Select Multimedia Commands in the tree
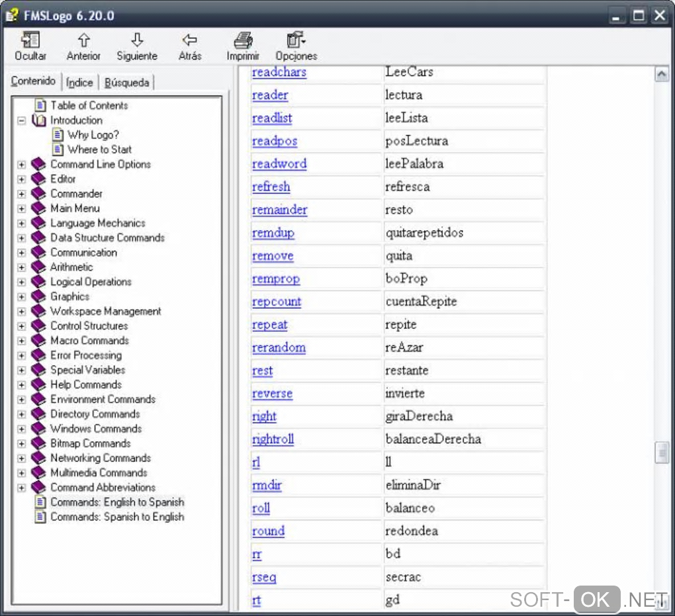675x616 pixels. click(x=99, y=472)
